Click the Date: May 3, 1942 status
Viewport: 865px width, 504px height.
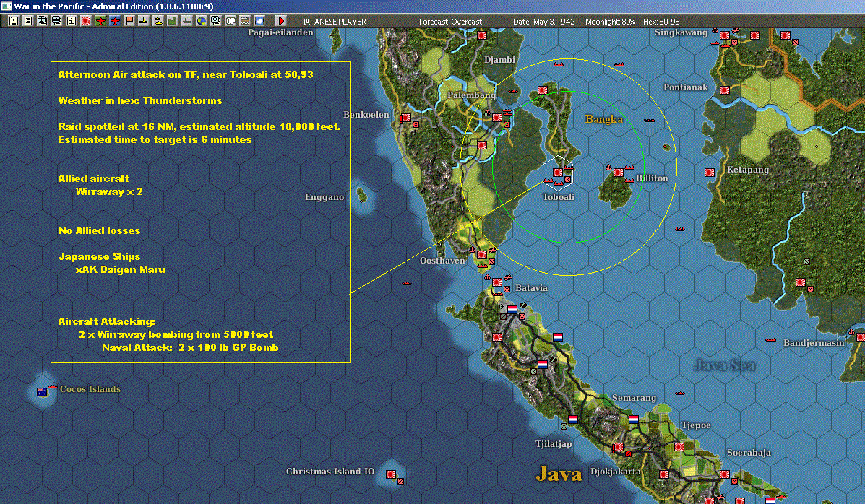543,22
